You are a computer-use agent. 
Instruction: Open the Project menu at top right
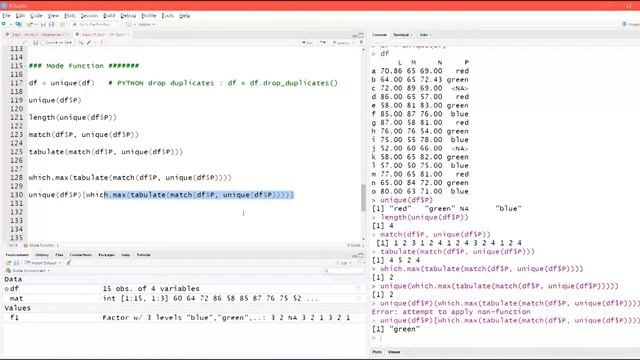(631, 24)
